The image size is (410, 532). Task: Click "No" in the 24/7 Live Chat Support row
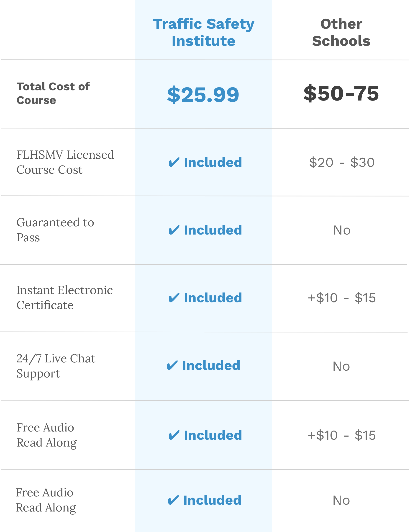pos(341,366)
